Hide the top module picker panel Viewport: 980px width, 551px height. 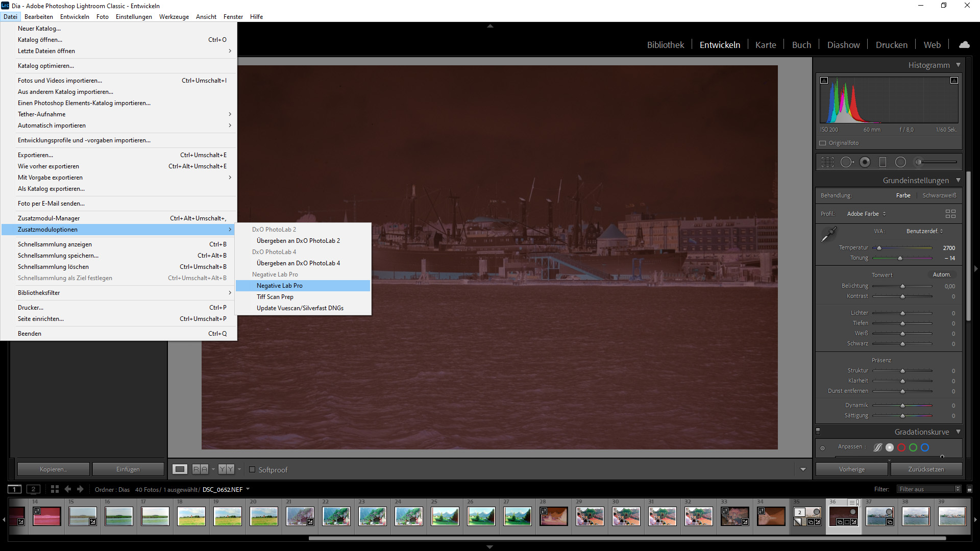coord(490,26)
